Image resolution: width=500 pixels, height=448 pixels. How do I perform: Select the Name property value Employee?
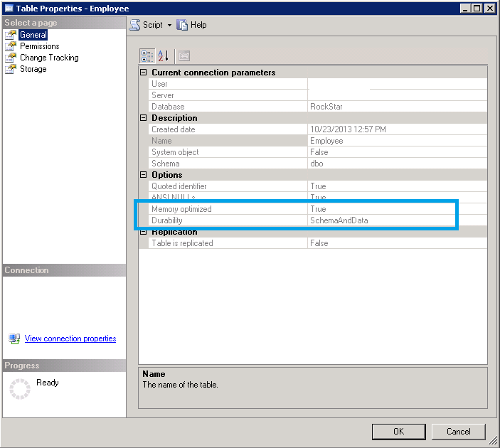(326, 141)
